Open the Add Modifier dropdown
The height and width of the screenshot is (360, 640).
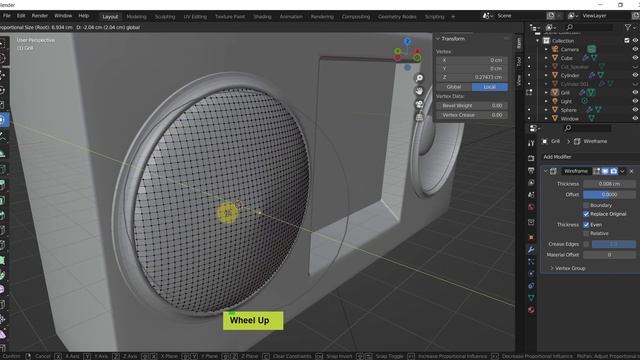point(590,157)
